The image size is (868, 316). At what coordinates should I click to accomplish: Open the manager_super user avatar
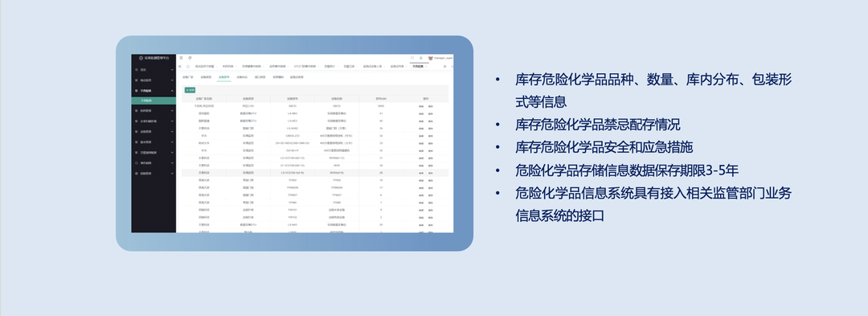tap(430, 58)
